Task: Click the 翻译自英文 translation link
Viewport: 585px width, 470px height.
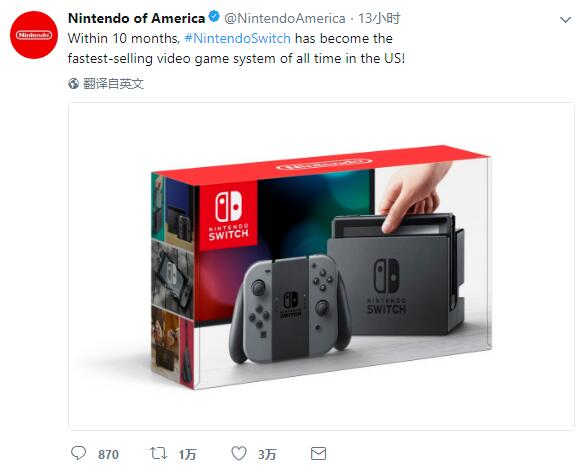Action: [113, 84]
